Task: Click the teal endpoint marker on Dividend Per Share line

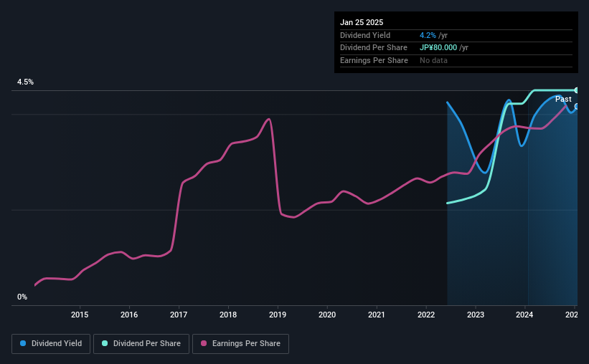Action: [577, 90]
